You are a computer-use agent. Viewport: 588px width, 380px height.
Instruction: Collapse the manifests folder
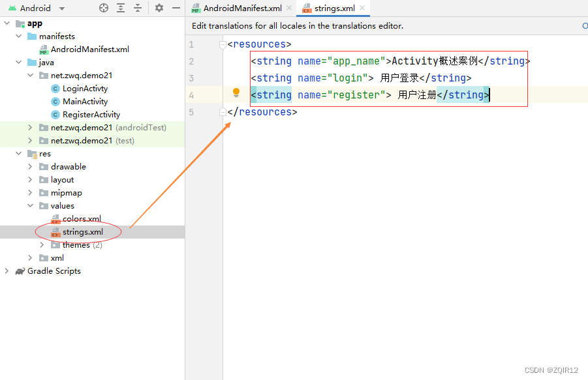[18, 37]
